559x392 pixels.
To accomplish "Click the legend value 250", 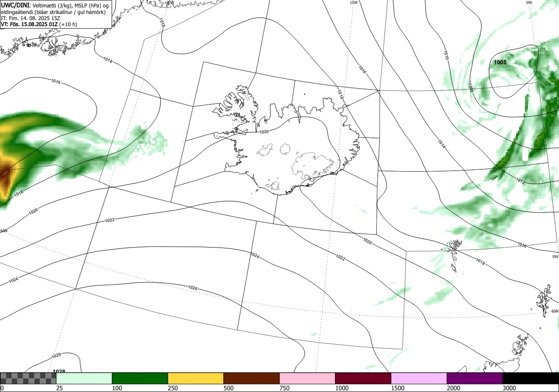I will coord(173,388).
